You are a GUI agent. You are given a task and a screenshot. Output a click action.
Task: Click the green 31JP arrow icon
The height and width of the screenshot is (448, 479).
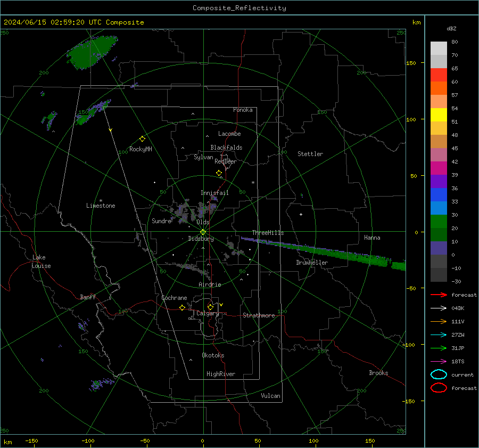point(439,348)
